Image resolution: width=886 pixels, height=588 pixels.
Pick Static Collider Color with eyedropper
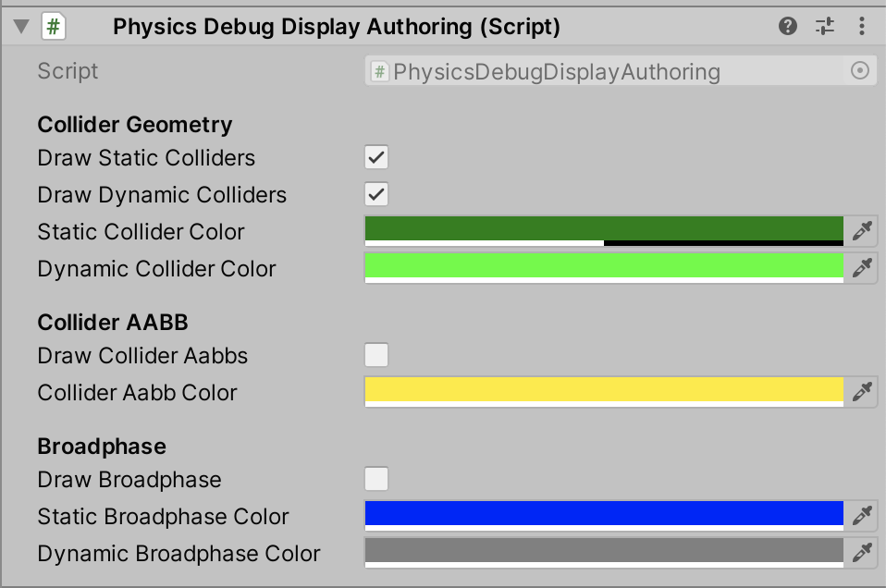click(x=862, y=231)
